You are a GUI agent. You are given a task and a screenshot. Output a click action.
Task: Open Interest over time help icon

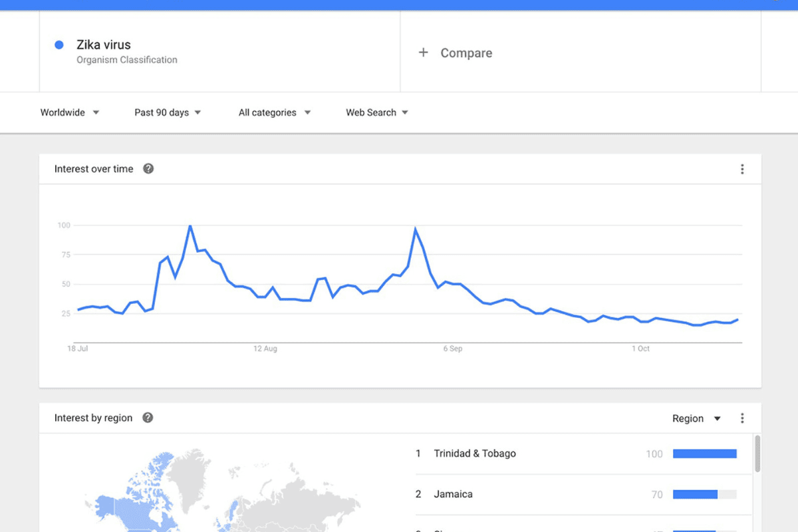coord(148,169)
